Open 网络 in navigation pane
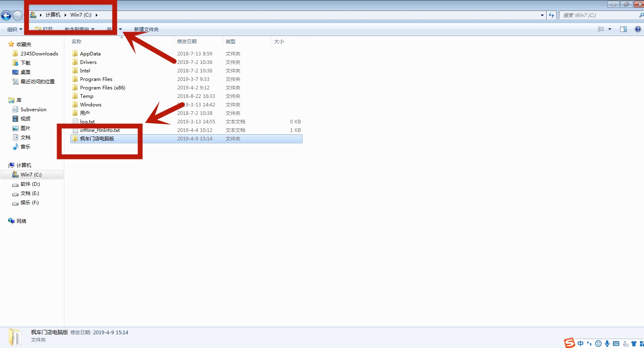 pyautogui.click(x=21, y=221)
